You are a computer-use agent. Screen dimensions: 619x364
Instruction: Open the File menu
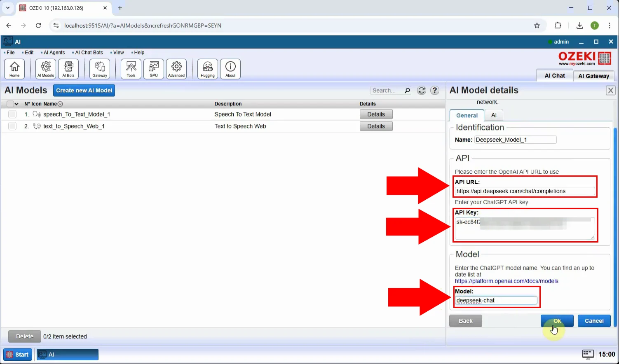[x=10, y=53]
